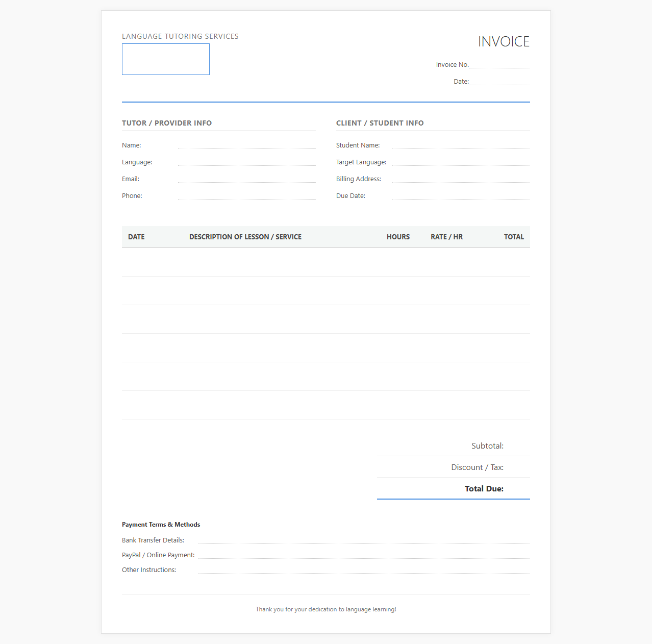Click the empty logo placeholder box
The width and height of the screenshot is (652, 644).
[x=166, y=59]
